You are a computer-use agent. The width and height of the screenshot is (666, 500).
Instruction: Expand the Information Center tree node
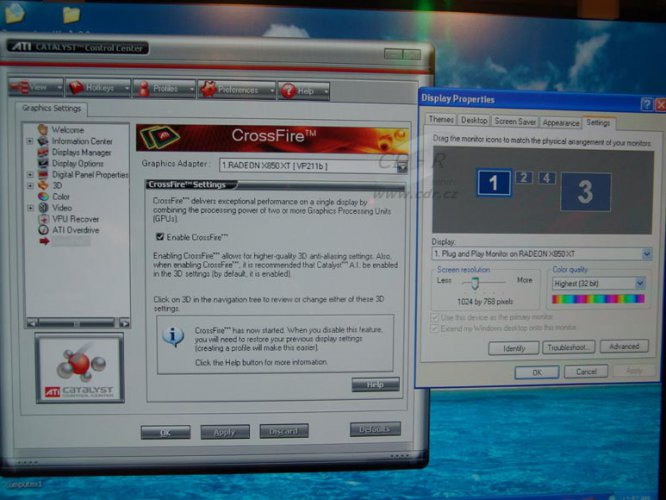(x=30, y=141)
